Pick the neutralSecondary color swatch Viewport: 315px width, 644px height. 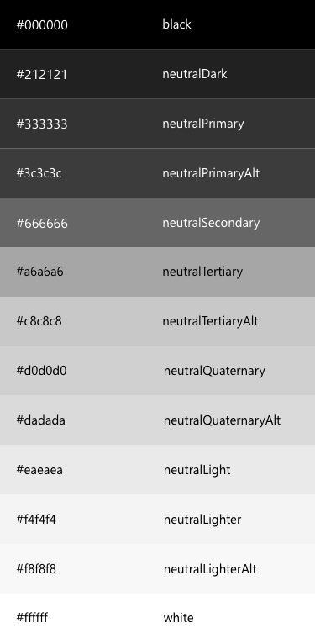pos(158,223)
